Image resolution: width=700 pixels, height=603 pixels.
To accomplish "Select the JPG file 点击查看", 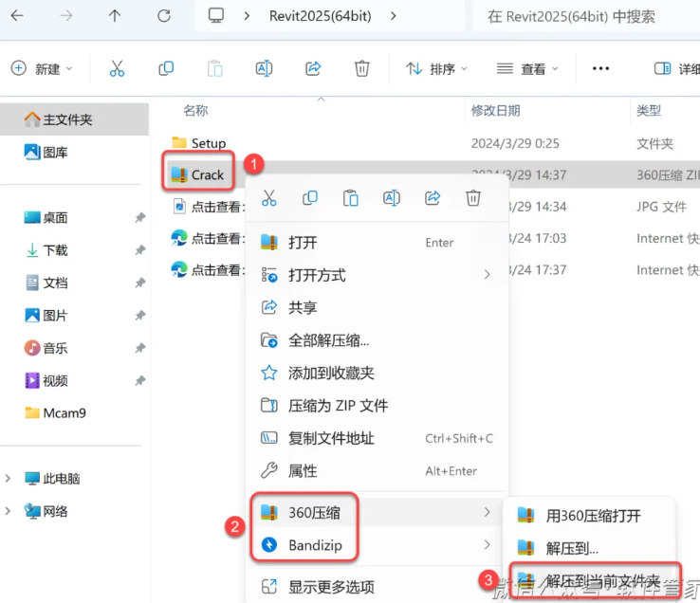I will click(x=209, y=207).
